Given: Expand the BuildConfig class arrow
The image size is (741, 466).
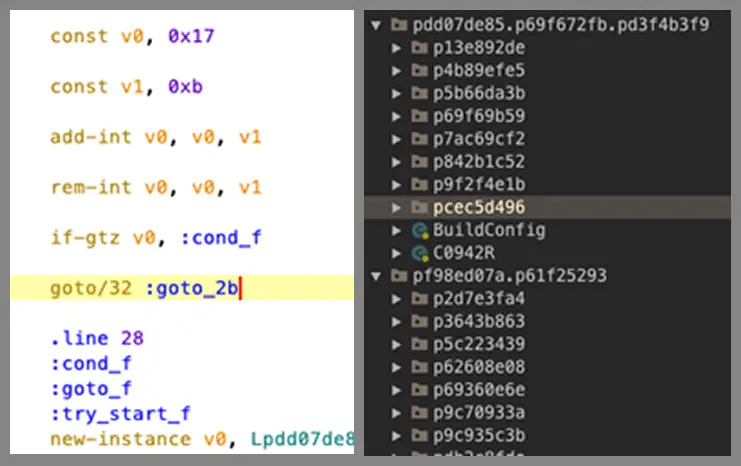Looking at the screenshot, I should coord(396,231).
